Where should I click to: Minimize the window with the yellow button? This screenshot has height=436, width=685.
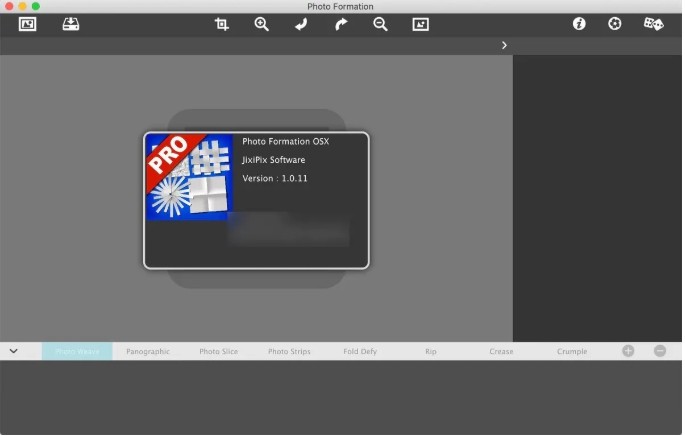click(x=22, y=6)
